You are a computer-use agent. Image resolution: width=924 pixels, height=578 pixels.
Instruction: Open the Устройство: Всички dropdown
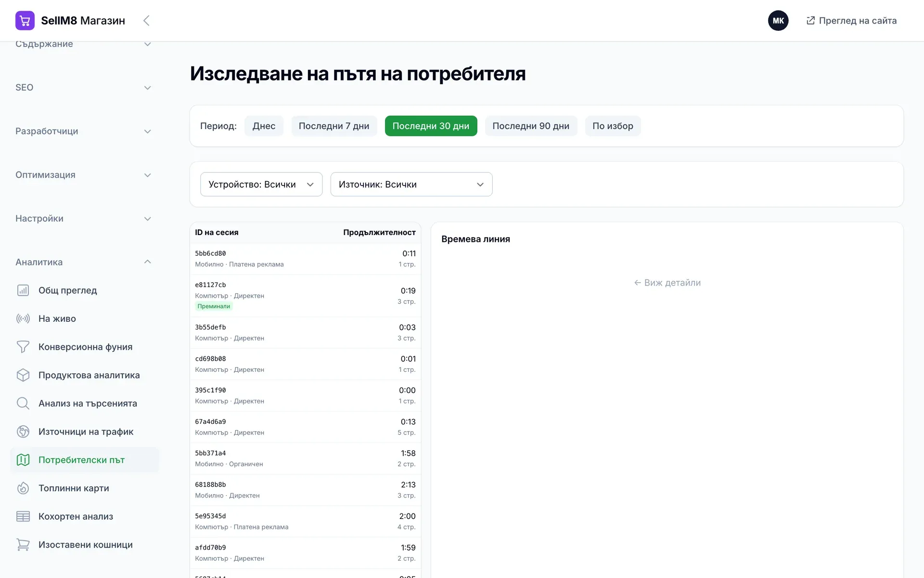click(261, 184)
